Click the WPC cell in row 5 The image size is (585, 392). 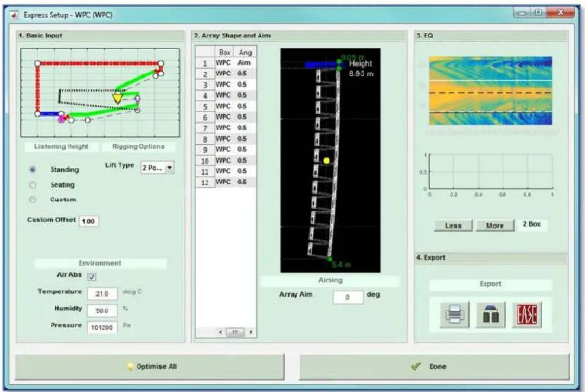(x=224, y=106)
